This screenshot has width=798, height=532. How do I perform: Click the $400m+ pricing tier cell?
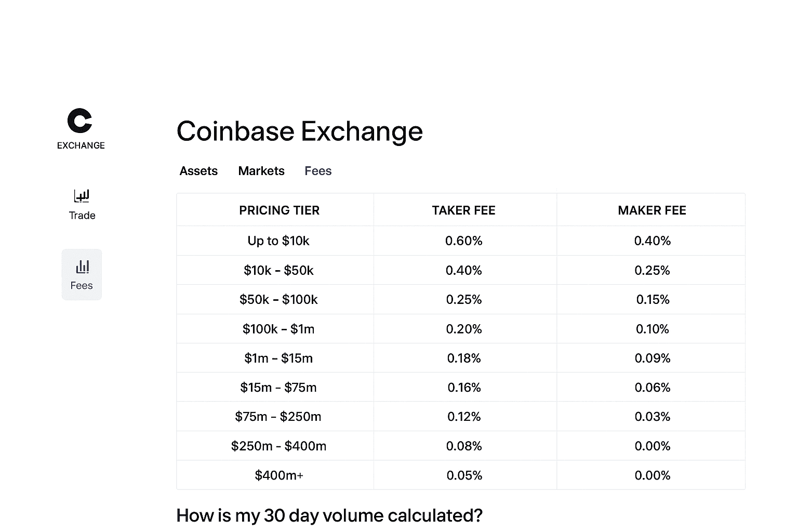(279, 475)
